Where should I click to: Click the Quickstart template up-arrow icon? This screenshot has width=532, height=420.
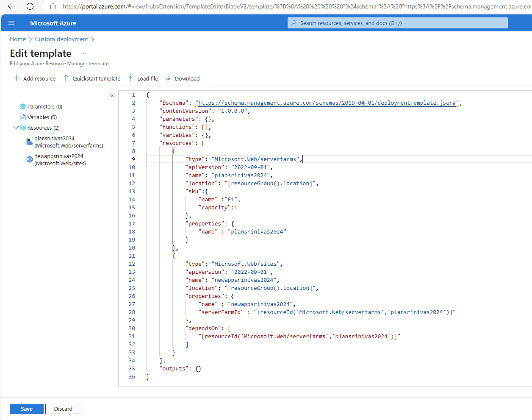pos(66,78)
